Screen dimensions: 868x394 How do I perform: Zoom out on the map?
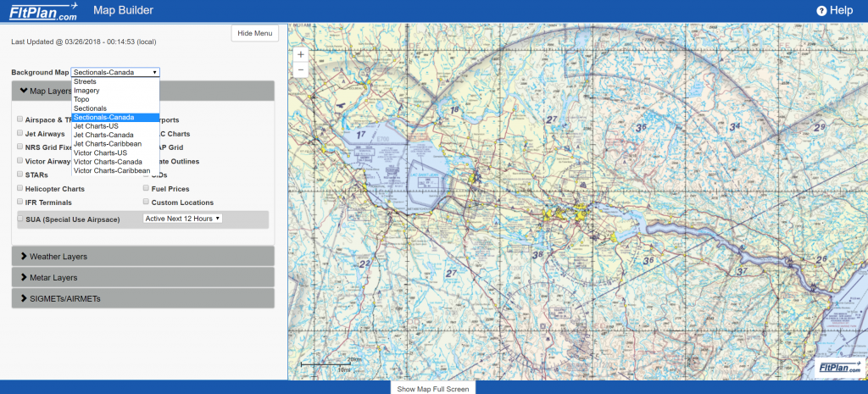[300, 69]
